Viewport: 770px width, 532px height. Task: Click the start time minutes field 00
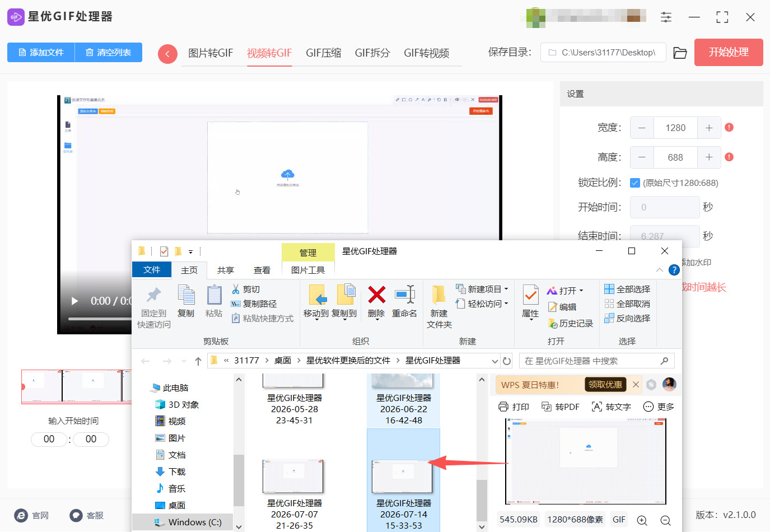tap(49, 439)
